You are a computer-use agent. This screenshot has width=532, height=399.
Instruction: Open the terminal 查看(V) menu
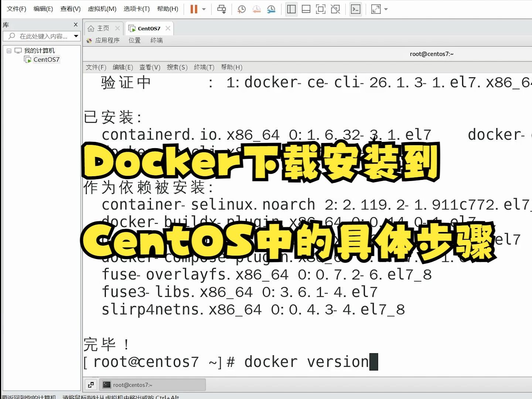150,67
